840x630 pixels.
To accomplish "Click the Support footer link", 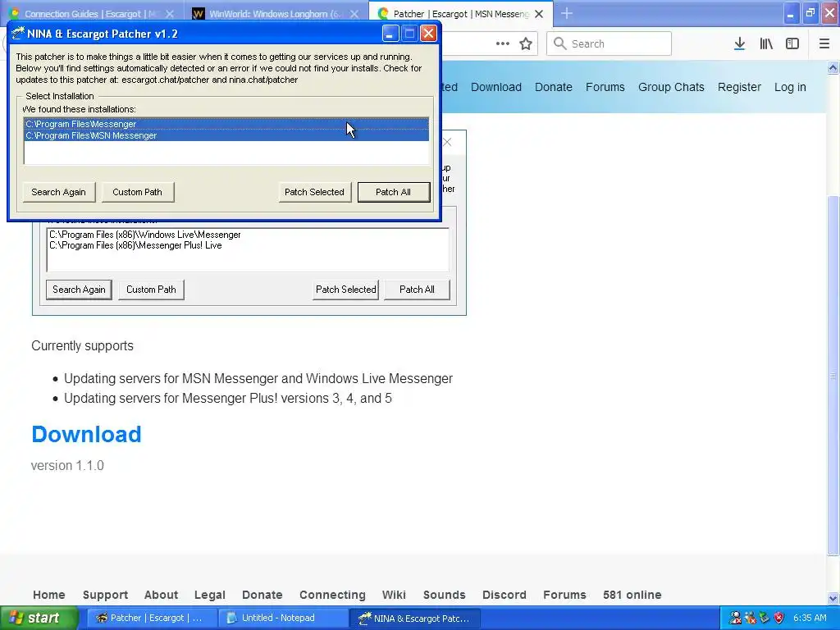I will pos(105,595).
